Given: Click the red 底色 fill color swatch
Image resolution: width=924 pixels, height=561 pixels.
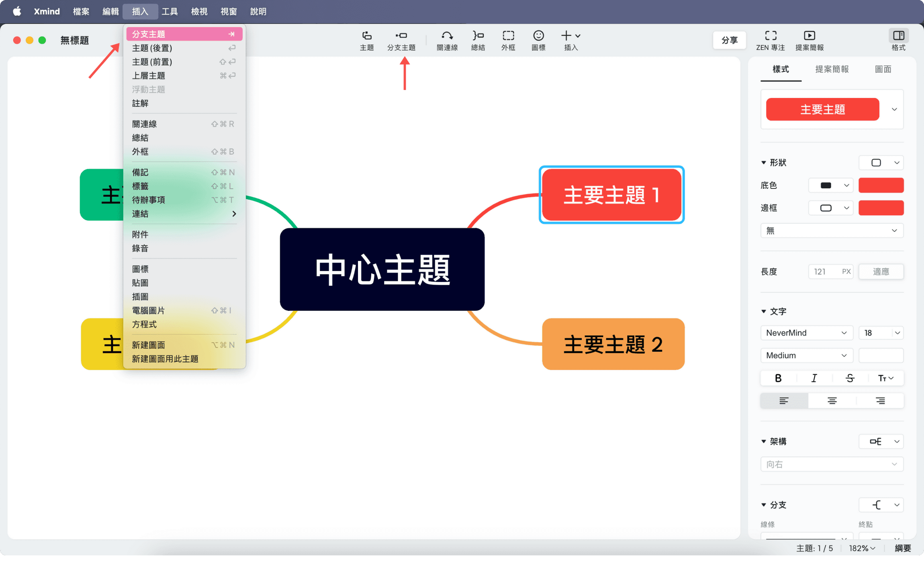Looking at the screenshot, I should 881,185.
